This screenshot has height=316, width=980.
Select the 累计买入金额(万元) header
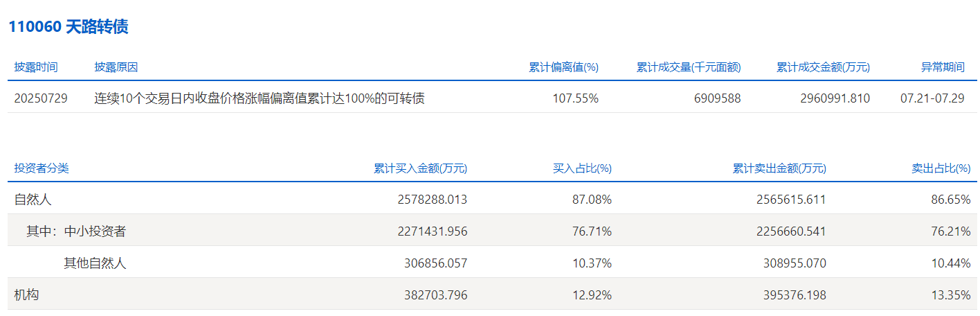tap(420, 168)
